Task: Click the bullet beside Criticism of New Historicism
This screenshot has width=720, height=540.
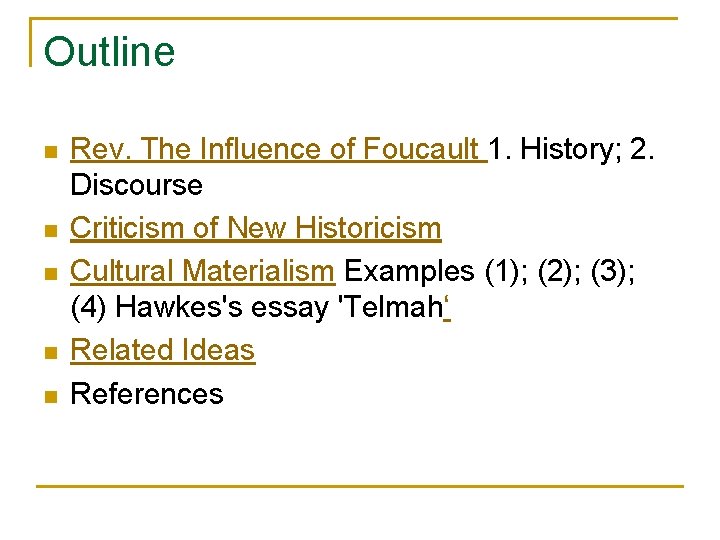Action: point(49,231)
